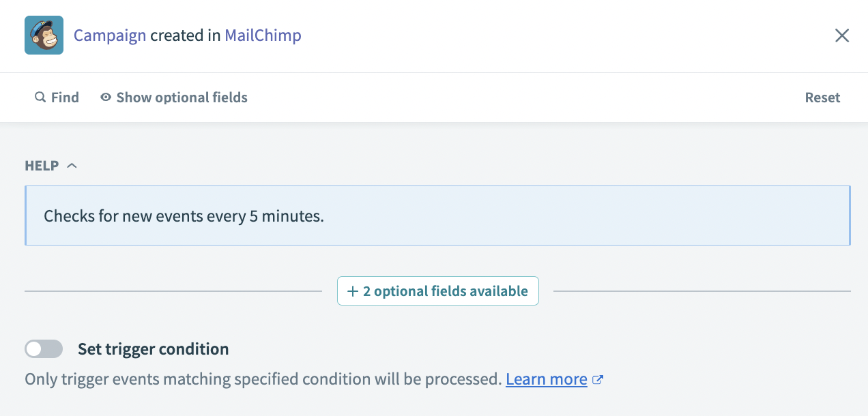Click the trigger condition description text
This screenshot has height=416, width=868.
pyautogui.click(x=263, y=379)
